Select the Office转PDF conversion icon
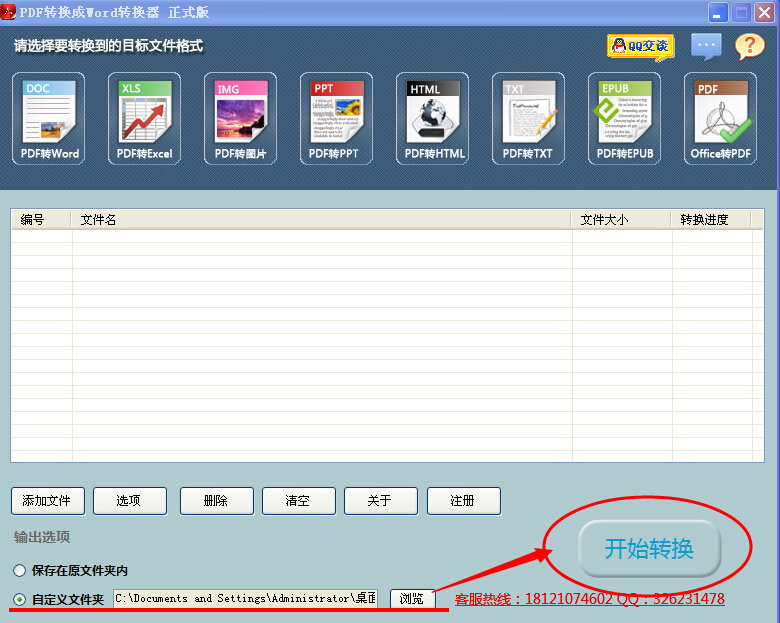This screenshot has height=623, width=780. point(721,119)
